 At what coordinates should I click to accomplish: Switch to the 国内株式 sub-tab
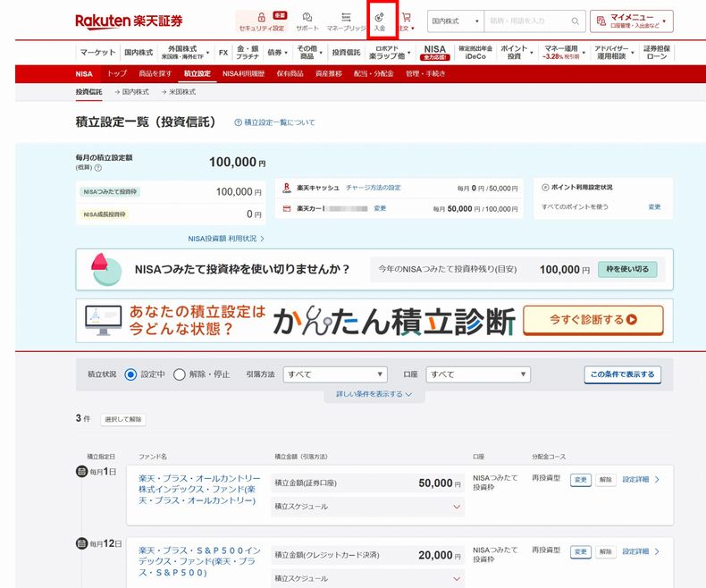click(x=132, y=91)
